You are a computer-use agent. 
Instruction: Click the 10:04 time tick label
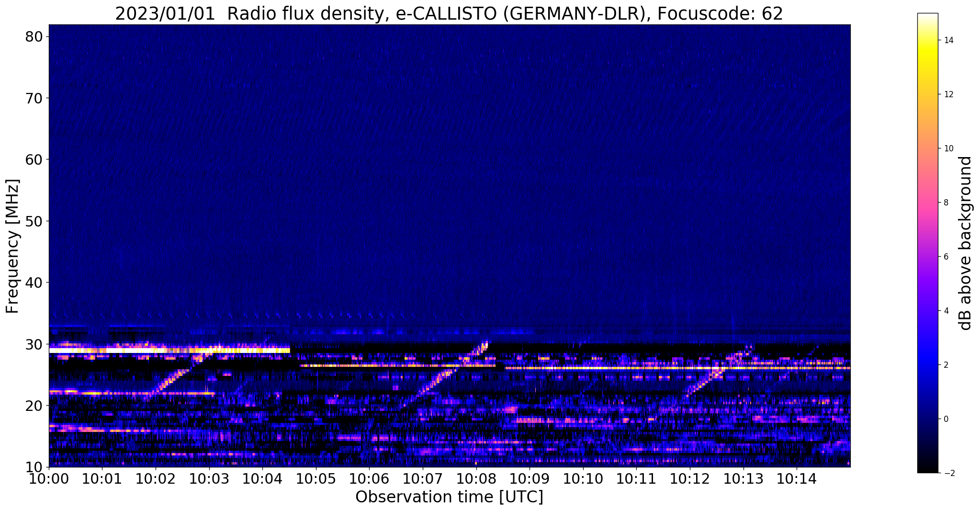click(262, 479)
